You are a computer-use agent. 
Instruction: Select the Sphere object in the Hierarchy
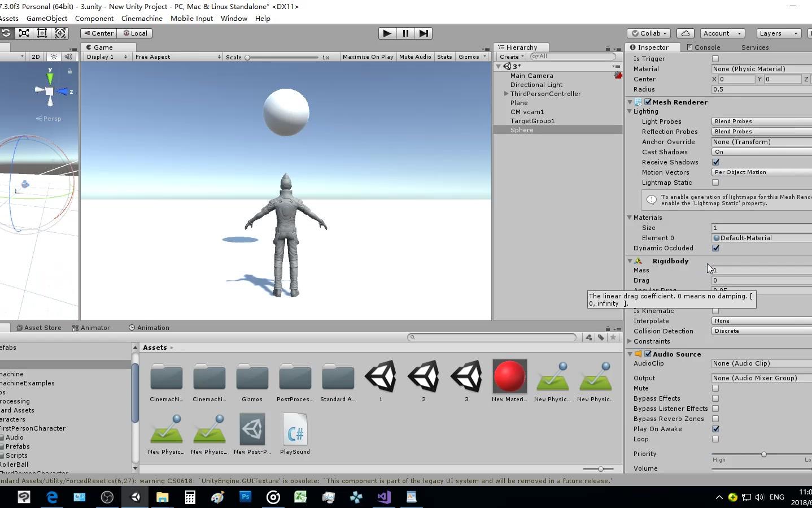(522, 130)
